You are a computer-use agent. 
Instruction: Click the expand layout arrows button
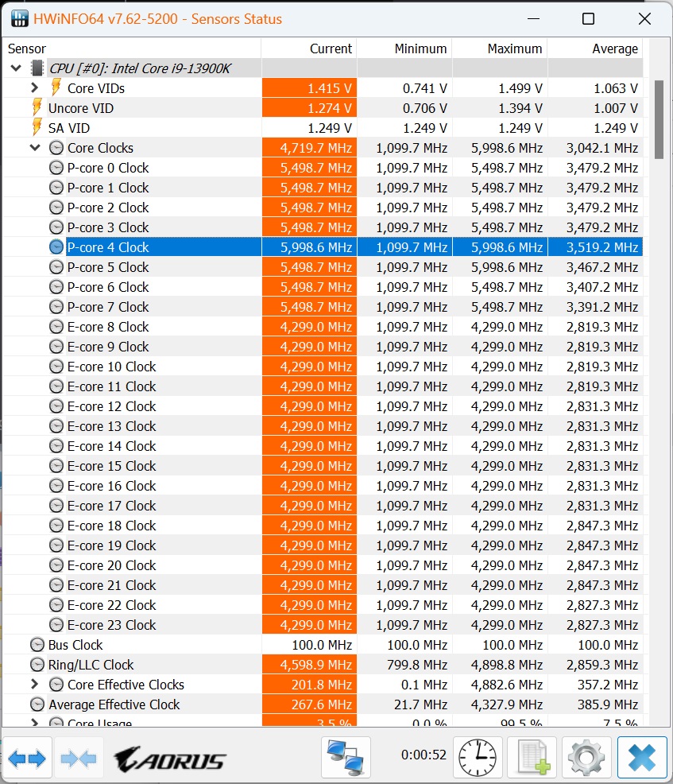27,758
